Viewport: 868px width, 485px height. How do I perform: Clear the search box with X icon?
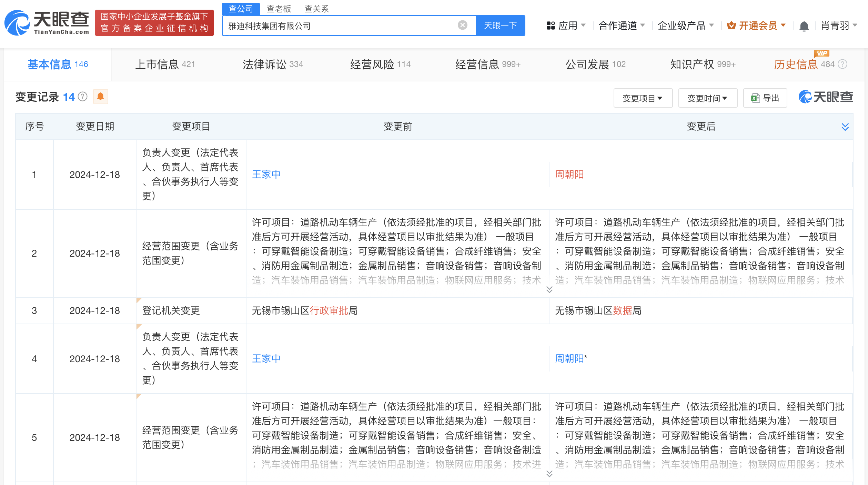pos(462,25)
